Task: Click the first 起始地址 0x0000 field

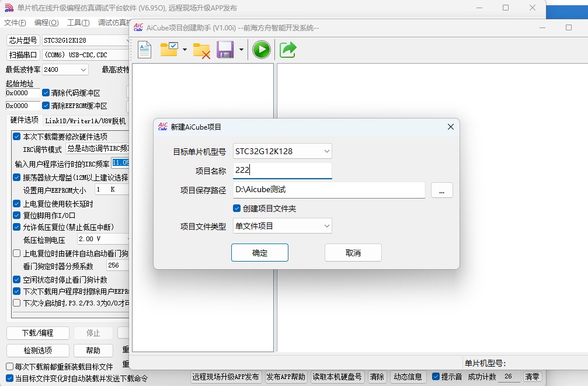Action: (x=23, y=93)
